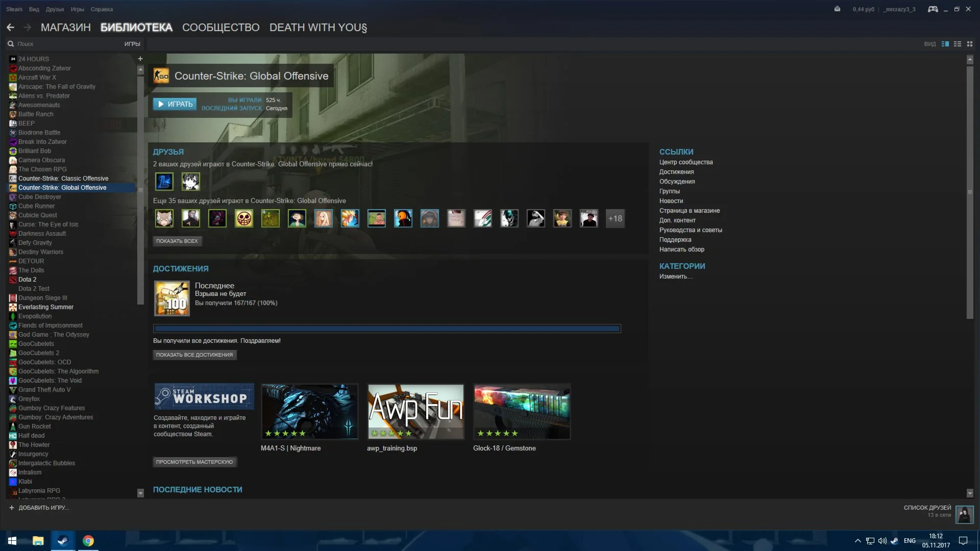980x551 pixels.
Task: Click the achievement progress bar
Action: coord(386,329)
